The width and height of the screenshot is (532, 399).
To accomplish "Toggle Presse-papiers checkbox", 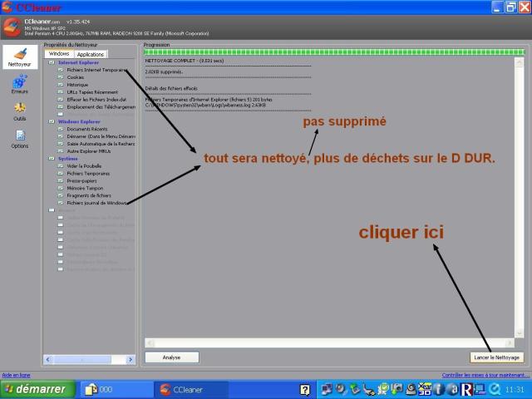I will click(61, 181).
